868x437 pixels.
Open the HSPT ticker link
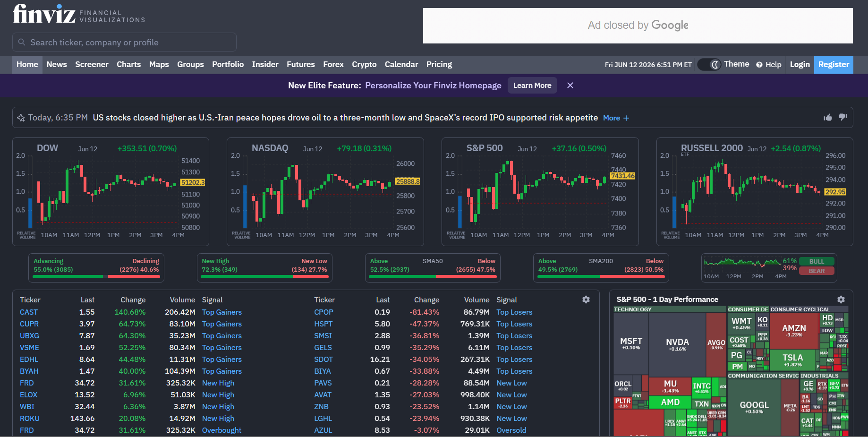pos(323,324)
